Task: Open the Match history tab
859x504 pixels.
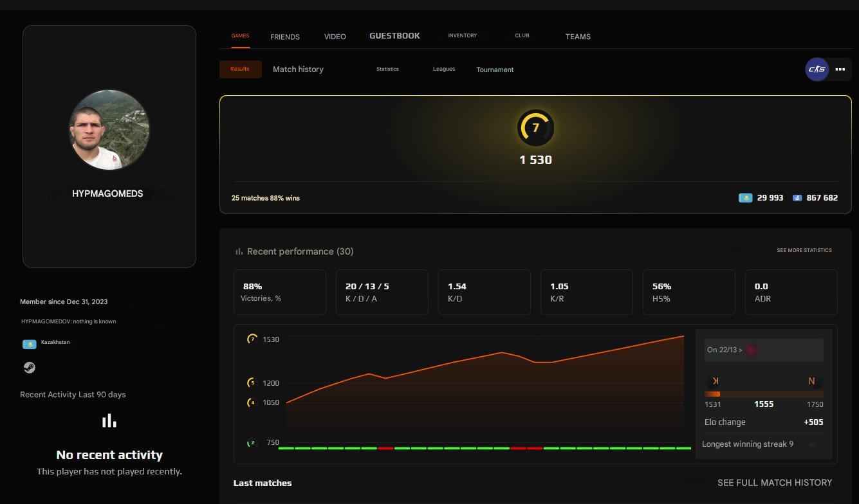Action: [298, 69]
